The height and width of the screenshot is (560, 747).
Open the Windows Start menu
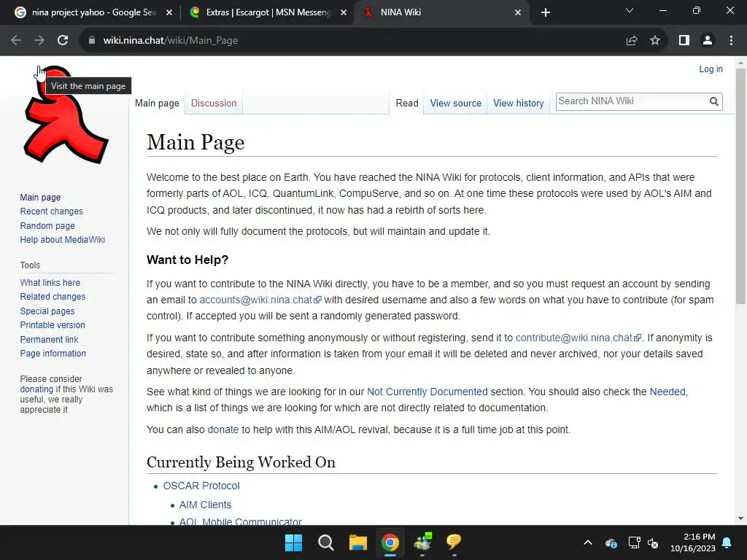293,542
